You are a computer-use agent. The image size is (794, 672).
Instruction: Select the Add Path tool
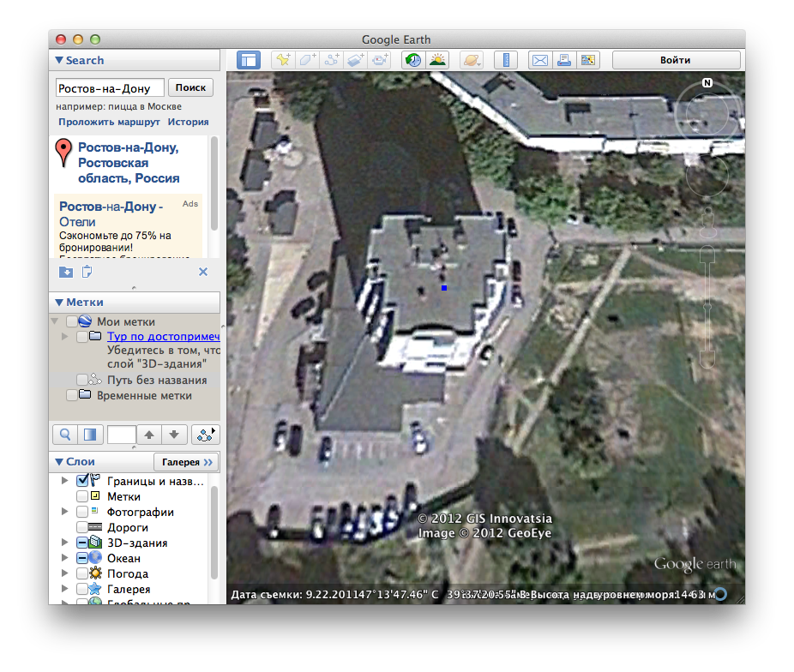(332, 60)
